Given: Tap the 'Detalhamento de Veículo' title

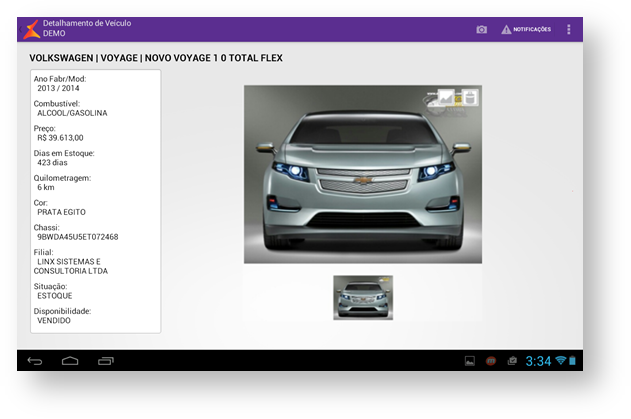Looking at the screenshot, I should [x=87, y=23].
